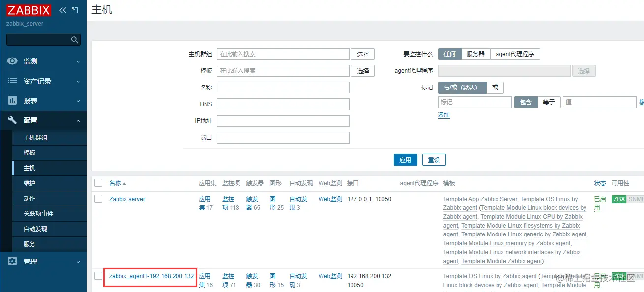The image size is (644, 292).
Task: Click the sidebar search magnifier icon
Action: pos(75,40)
